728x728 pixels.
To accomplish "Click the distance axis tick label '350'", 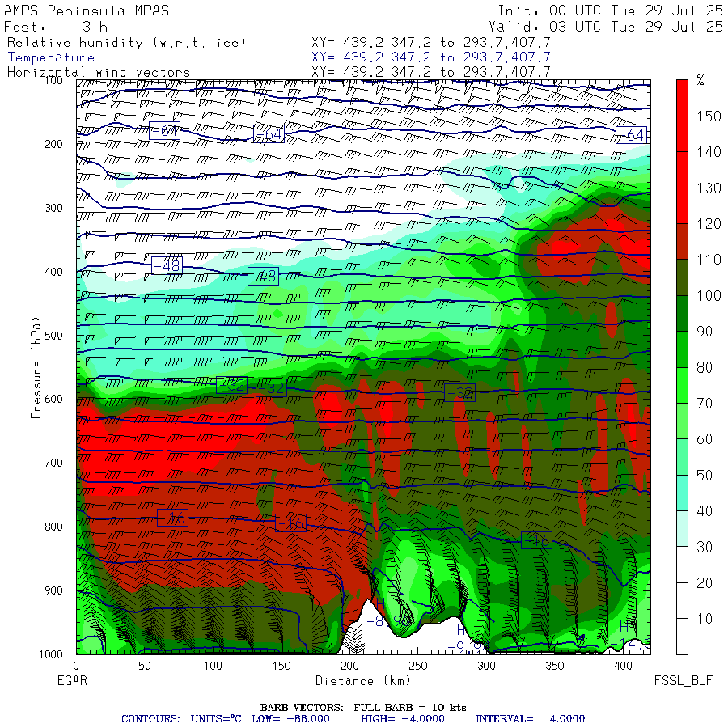I will coord(555,666).
